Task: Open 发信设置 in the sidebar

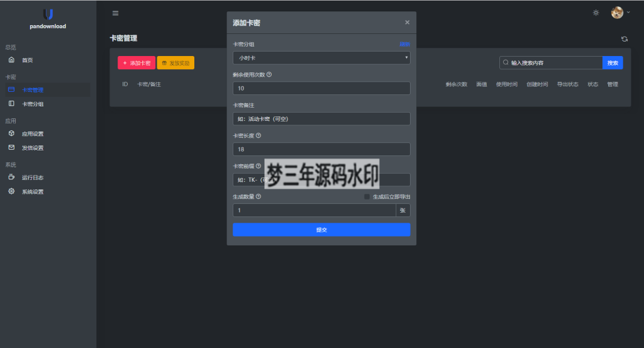Action: point(33,148)
